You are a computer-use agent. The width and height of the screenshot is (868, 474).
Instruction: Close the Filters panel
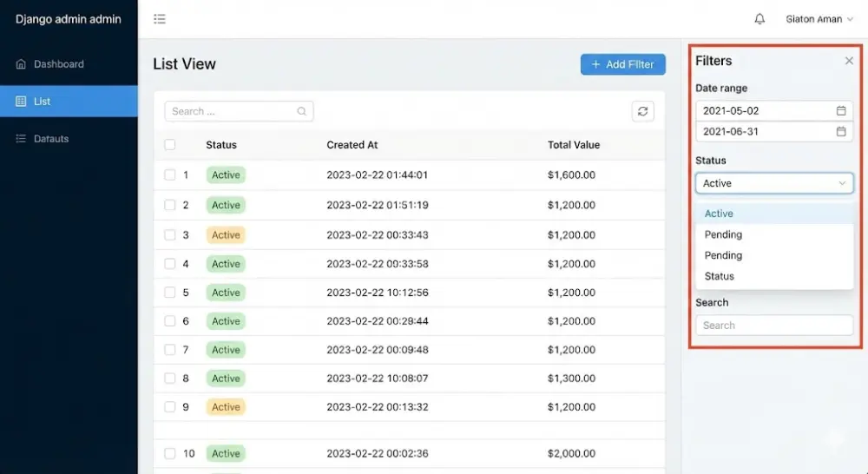(849, 61)
